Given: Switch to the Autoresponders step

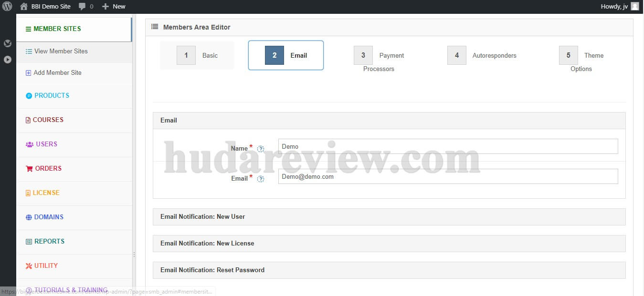Looking at the screenshot, I should 483,55.
